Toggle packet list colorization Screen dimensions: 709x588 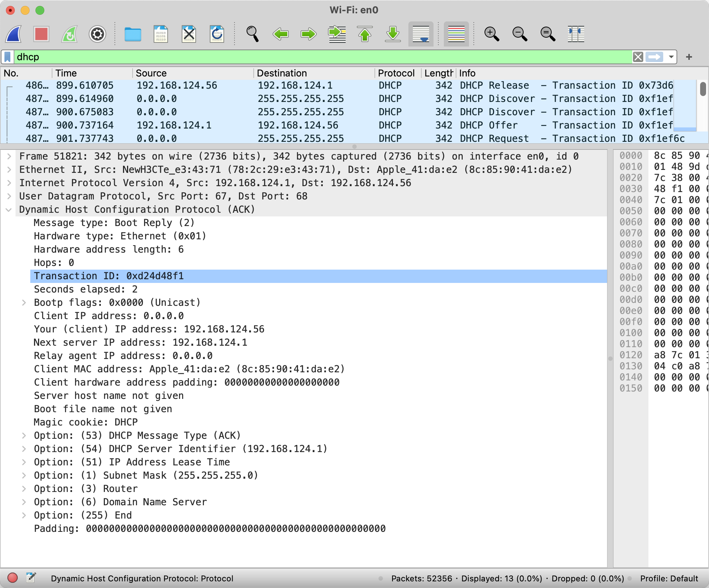(x=456, y=34)
